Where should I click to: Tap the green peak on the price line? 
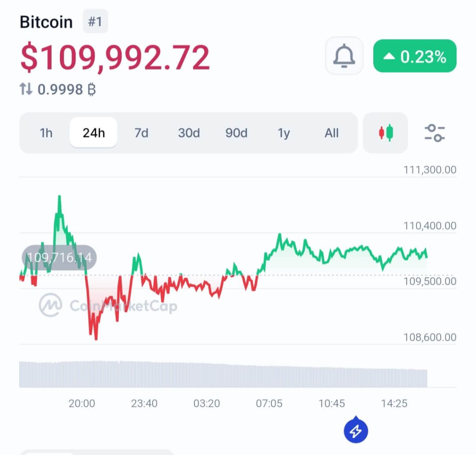pos(59,197)
